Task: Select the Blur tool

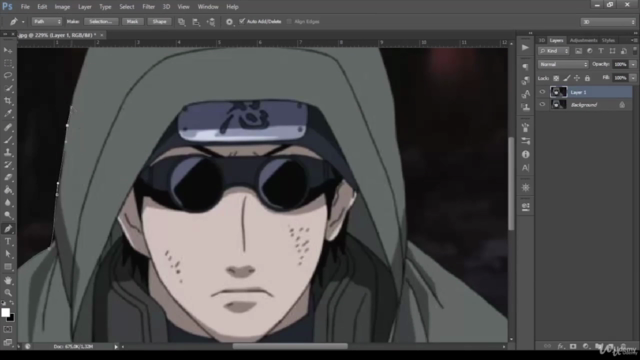Action: coord(8,203)
